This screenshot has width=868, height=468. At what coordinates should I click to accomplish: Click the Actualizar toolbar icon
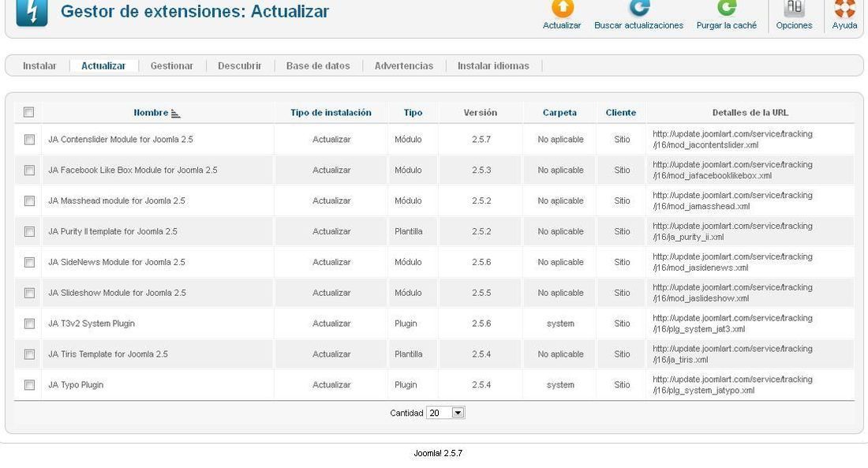pyautogui.click(x=562, y=9)
